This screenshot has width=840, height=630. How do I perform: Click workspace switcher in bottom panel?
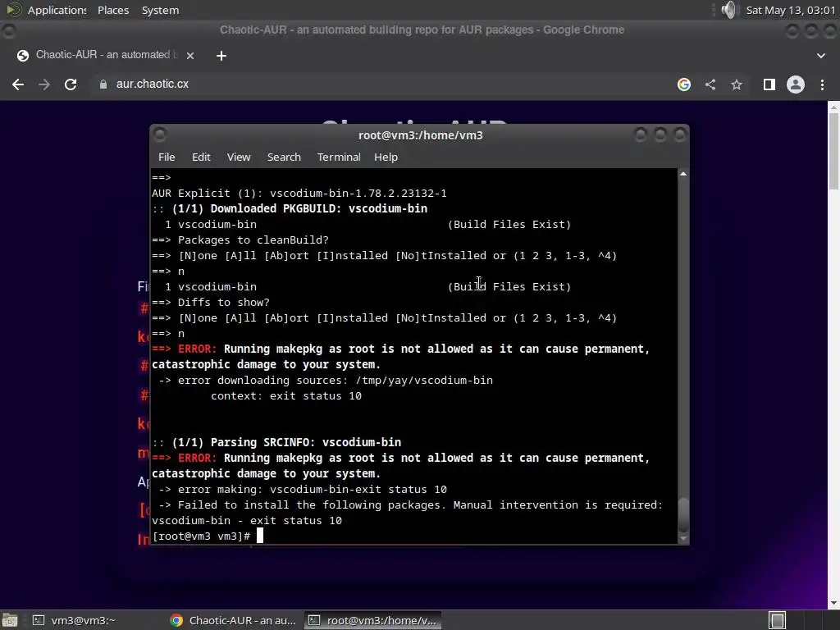point(778,620)
